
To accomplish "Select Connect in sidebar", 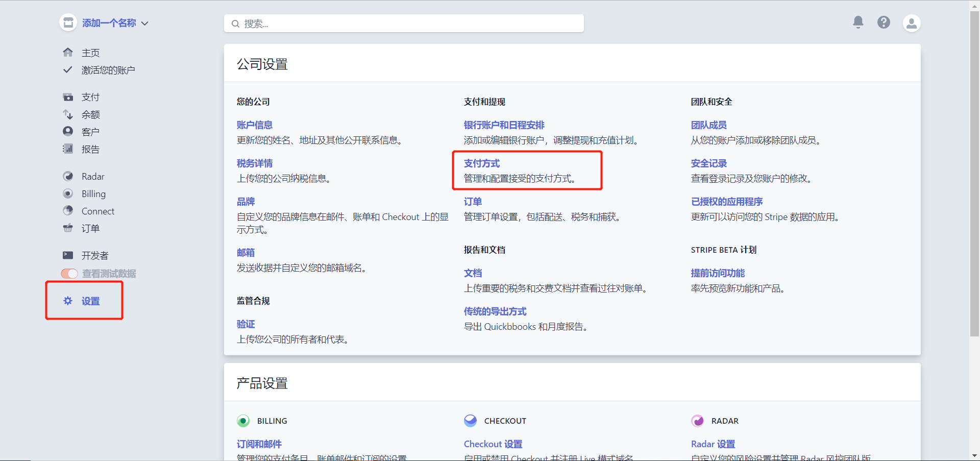I will point(98,211).
